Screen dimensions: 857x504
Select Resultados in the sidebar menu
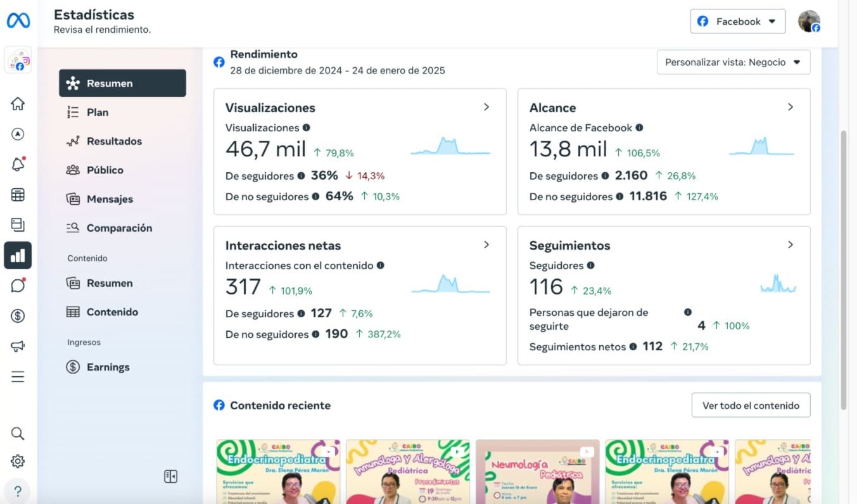click(x=114, y=141)
